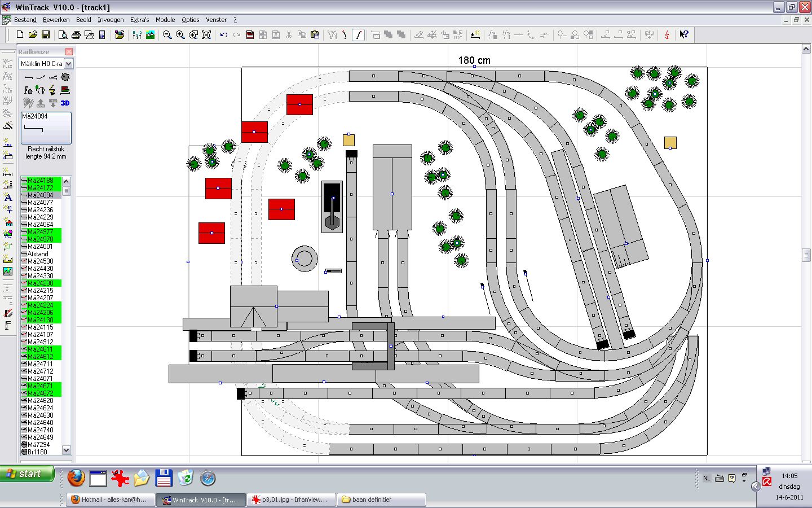Click the magic wand track tool icon

(8, 126)
